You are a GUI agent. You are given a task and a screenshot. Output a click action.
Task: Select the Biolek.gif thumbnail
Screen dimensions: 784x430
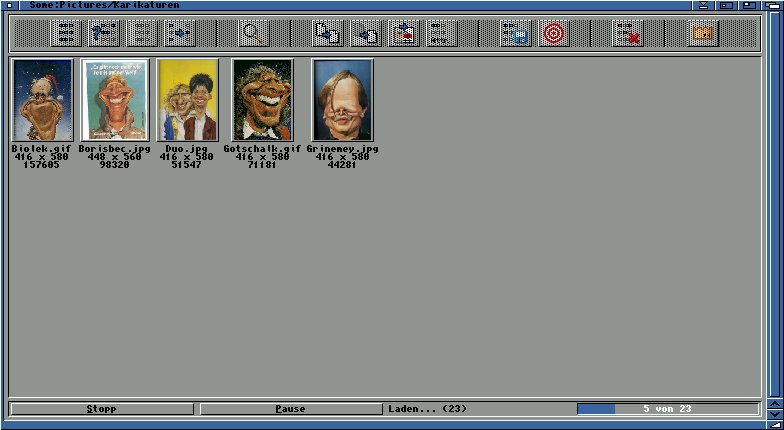(x=42, y=100)
